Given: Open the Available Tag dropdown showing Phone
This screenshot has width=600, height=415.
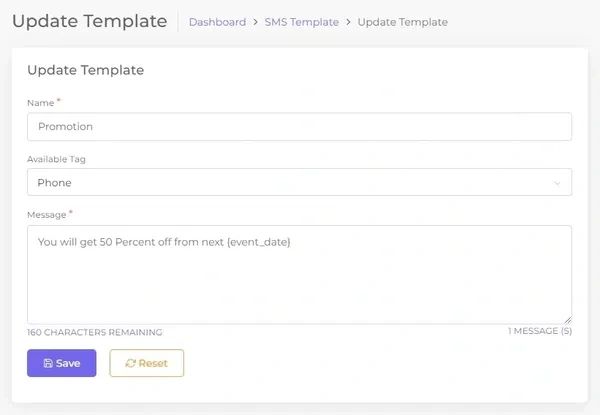Looking at the screenshot, I should coord(300,182).
